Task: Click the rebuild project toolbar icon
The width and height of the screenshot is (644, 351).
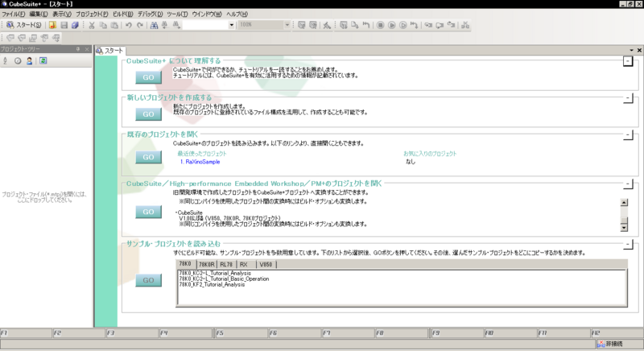Action: coord(313,25)
